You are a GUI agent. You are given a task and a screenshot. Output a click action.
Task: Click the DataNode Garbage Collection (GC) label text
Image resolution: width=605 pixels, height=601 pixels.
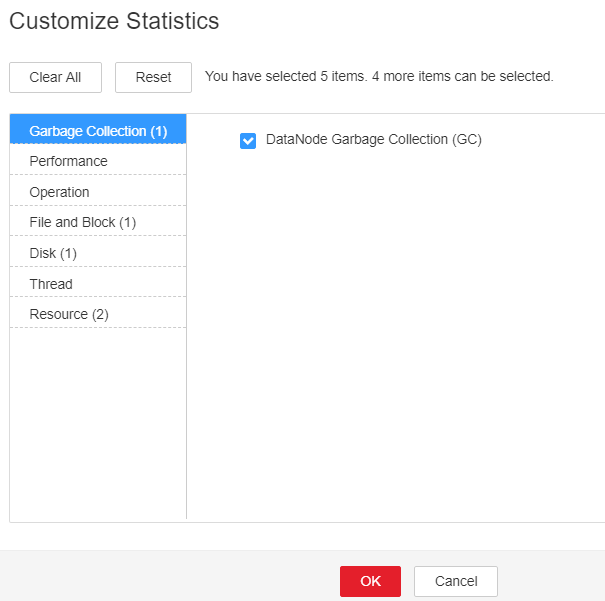373,139
